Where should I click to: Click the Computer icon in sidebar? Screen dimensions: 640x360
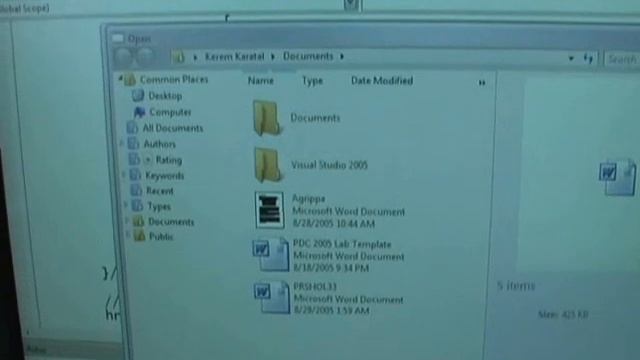pos(139,112)
